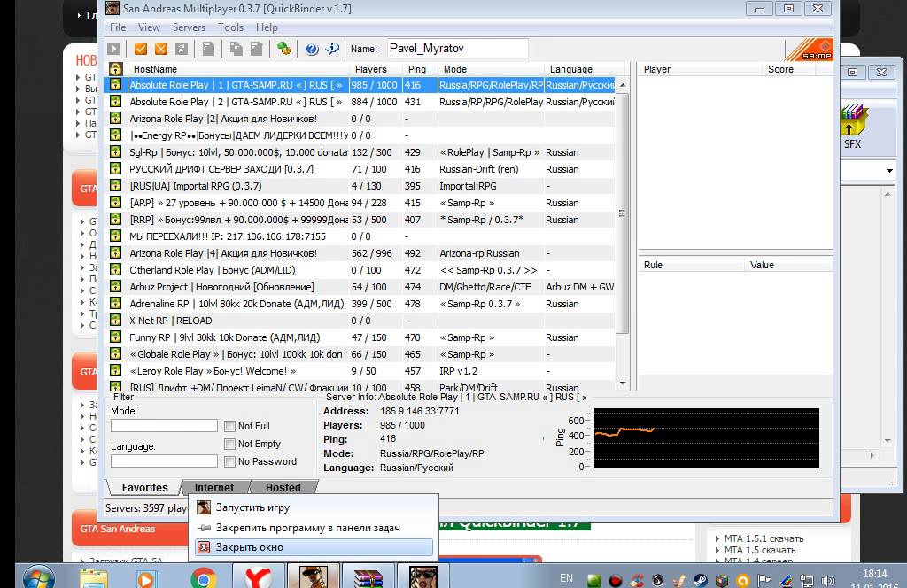Open the View menu
The width and height of the screenshot is (907, 588).
click(x=149, y=27)
